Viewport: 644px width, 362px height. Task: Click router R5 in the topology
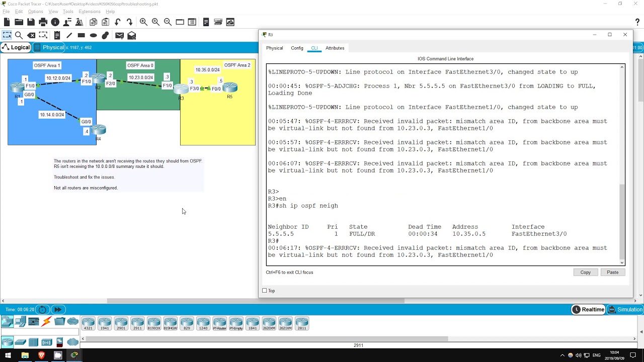pos(230,88)
